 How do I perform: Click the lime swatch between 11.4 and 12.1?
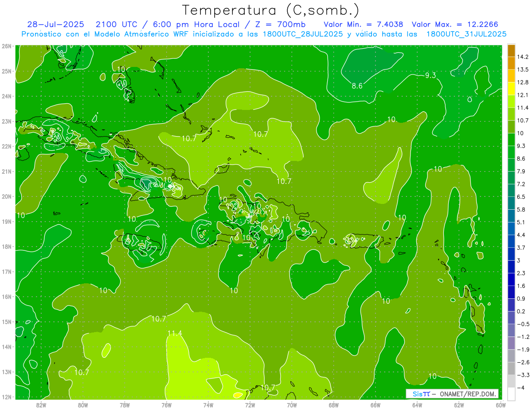click(x=511, y=101)
